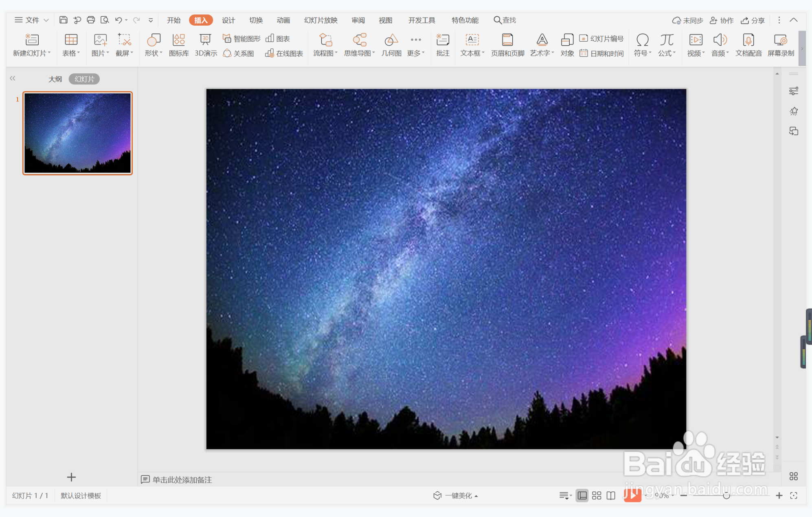The height and width of the screenshot is (517, 812).
Task: Switch to the 大纲 outline tab
Action: pyautogui.click(x=55, y=79)
